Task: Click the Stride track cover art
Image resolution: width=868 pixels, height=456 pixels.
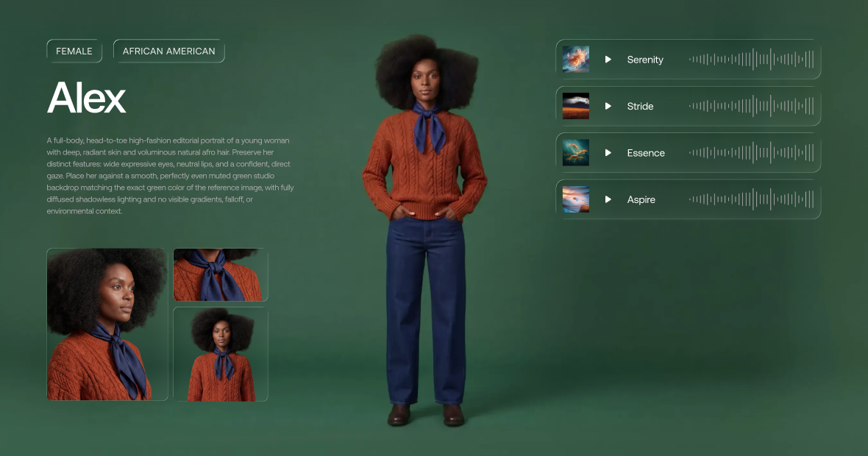Action: 576,106
